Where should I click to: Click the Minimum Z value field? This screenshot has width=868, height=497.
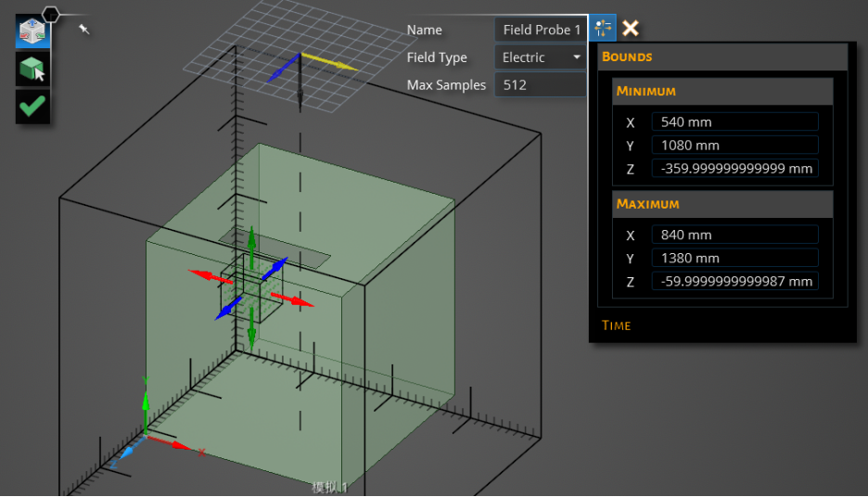734,168
